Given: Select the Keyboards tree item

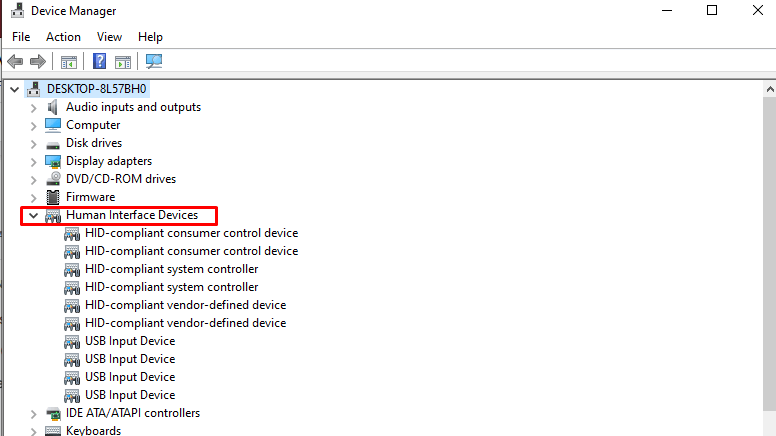Looking at the screenshot, I should click(93, 430).
